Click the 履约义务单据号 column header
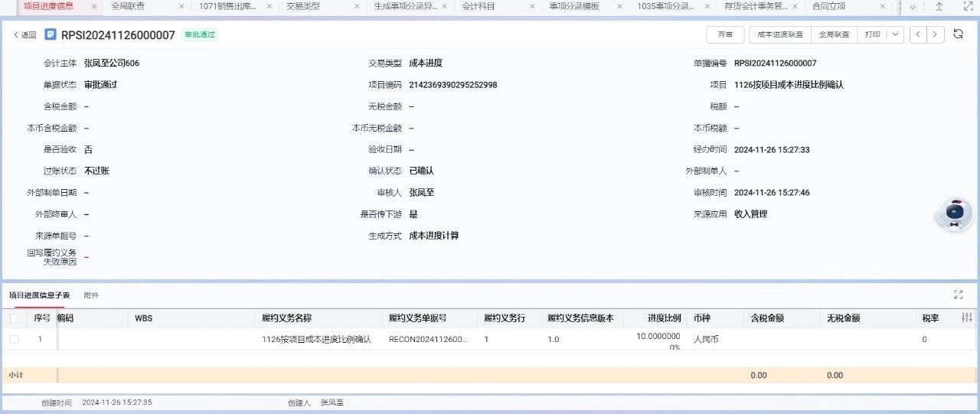The width and height of the screenshot is (980, 414). pos(417,318)
